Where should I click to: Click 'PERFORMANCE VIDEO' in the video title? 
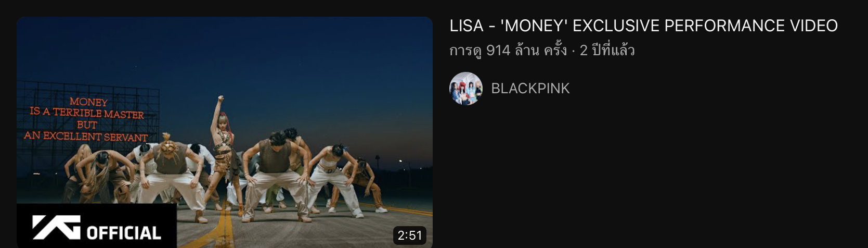[751, 26]
